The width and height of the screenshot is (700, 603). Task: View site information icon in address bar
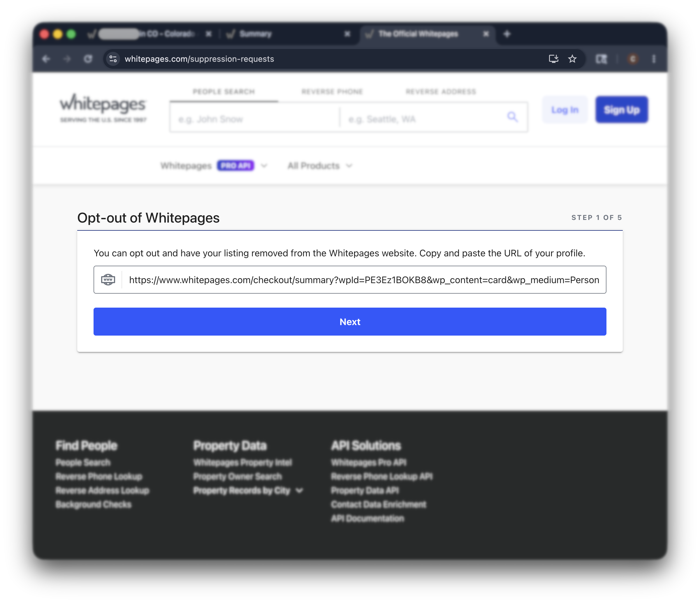tap(113, 59)
